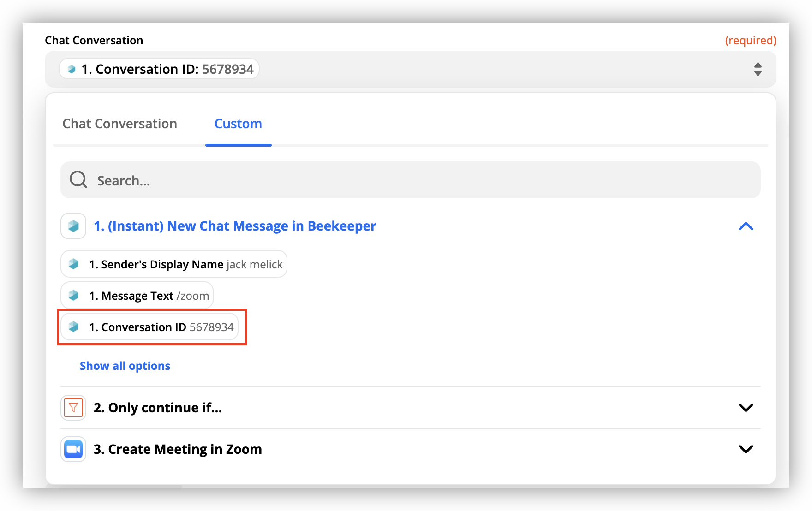The height and width of the screenshot is (511, 812).
Task: Click the Beekeeper icon beside the trigger step
Action: [73, 226]
